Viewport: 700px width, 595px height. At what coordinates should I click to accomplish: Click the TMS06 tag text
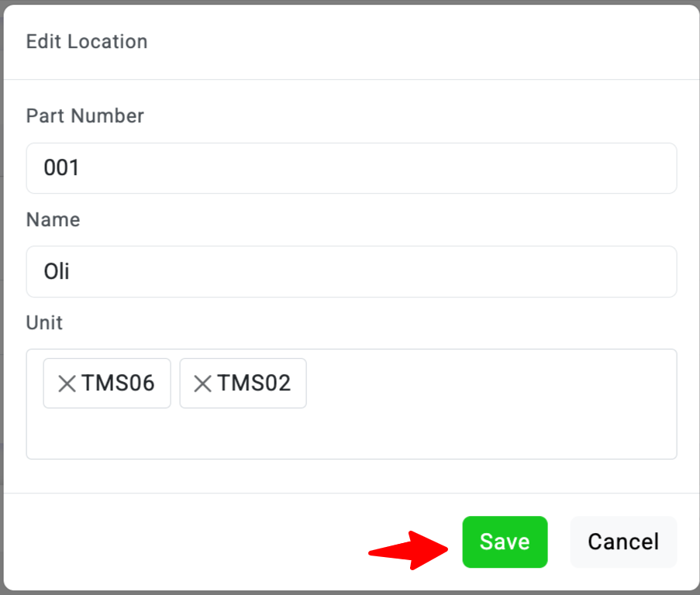click(119, 383)
